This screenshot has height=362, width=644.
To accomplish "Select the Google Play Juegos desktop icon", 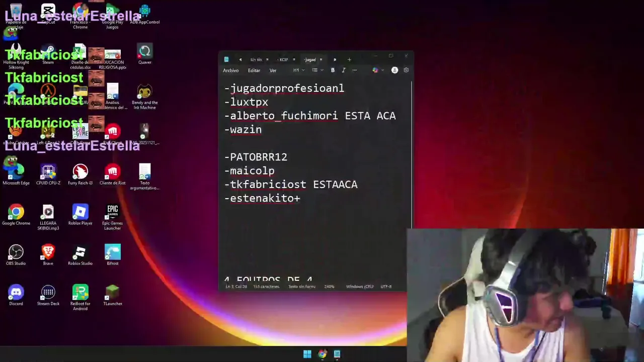I will coord(113,17).
